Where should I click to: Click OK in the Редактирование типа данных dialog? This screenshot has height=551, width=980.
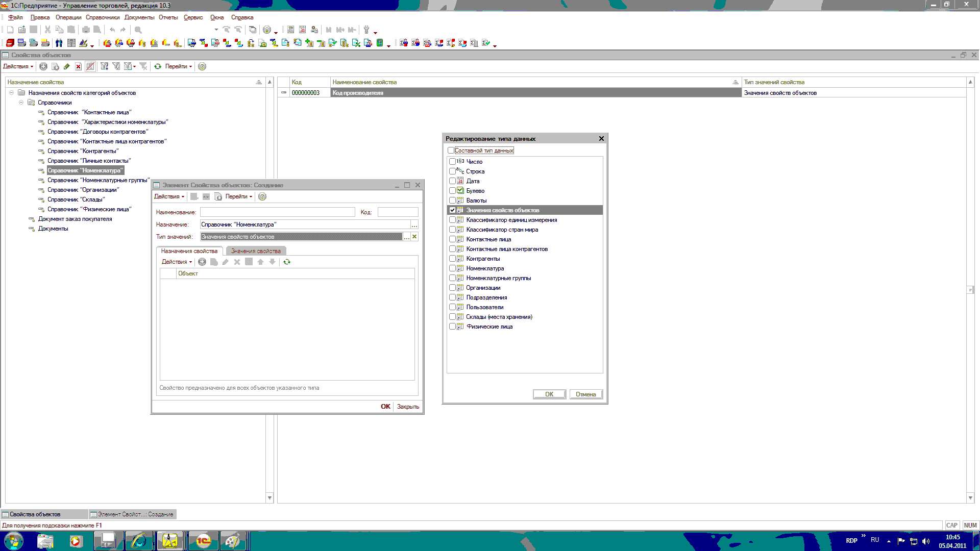coord(549,394)
